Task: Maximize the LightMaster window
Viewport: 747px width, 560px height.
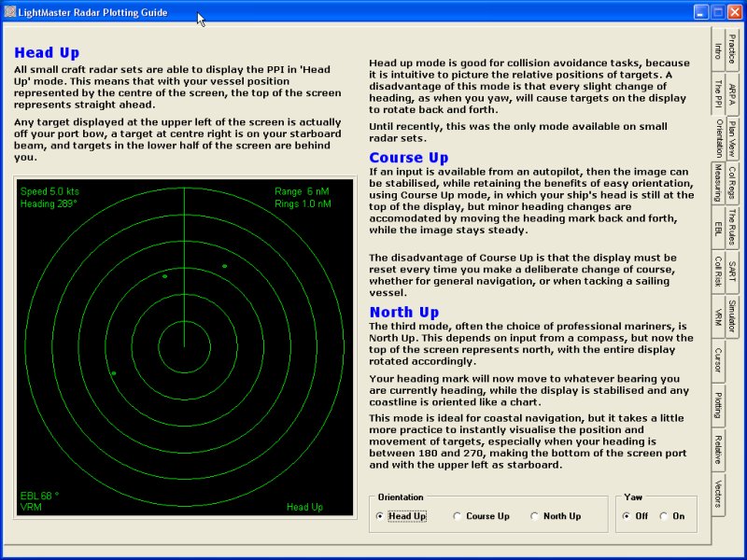Action: 717,12
